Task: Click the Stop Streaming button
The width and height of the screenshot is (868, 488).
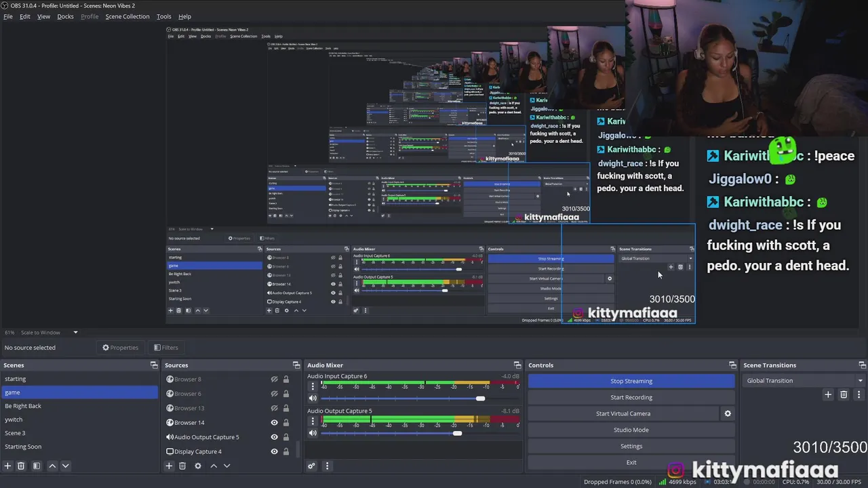Action: [631, 381]
